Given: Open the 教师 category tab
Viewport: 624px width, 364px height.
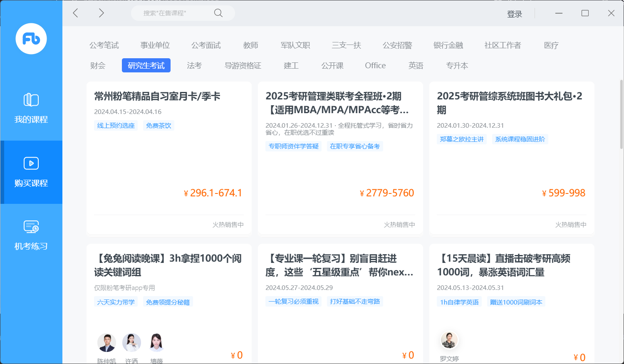Looking at the screenshot, I should 251,45.
